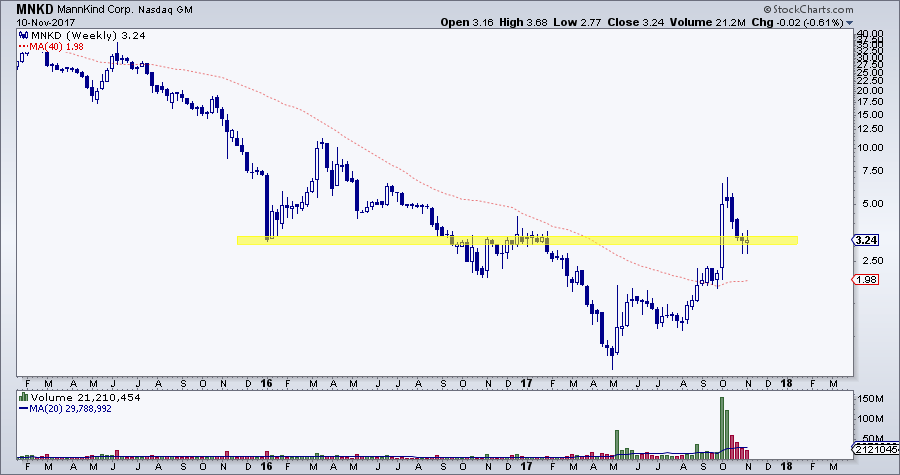
Task: Click the volume bars icon beside Volume 21,210,454
Action: [24, 397]
